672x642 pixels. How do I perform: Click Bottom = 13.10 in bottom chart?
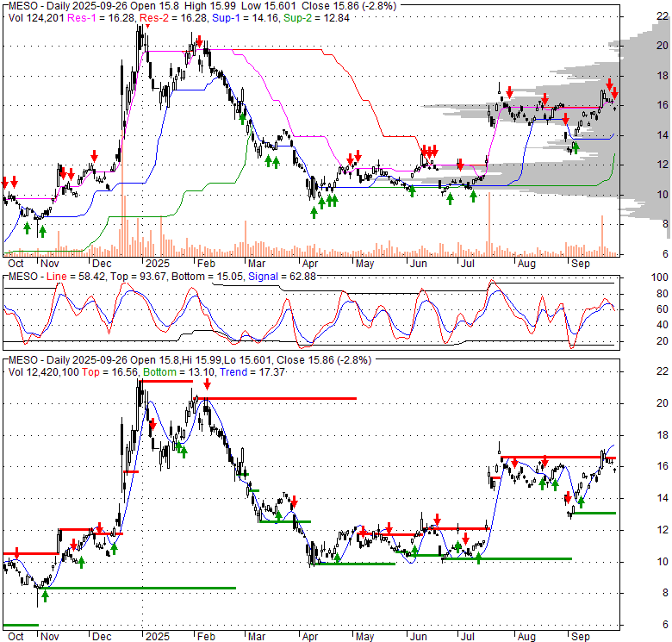coord(179,372)
